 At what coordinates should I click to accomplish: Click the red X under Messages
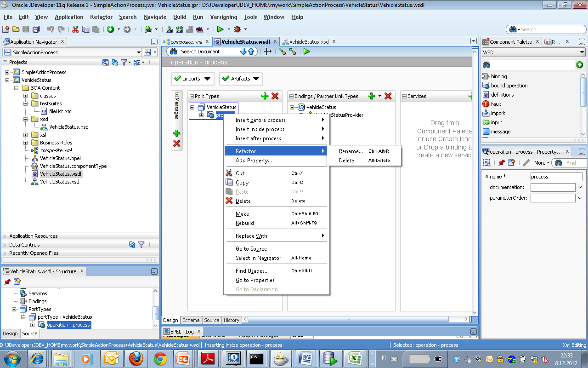click(176, 144)
